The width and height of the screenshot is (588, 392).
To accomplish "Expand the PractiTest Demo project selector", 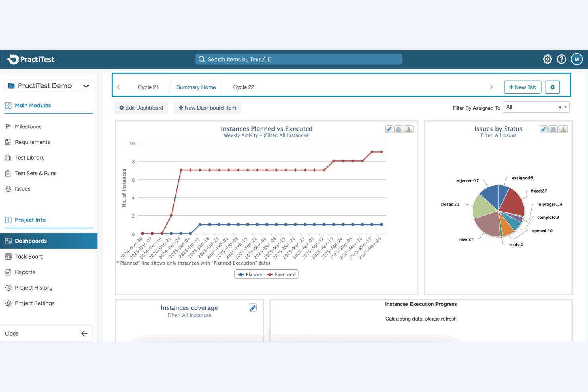I will 48,85.
